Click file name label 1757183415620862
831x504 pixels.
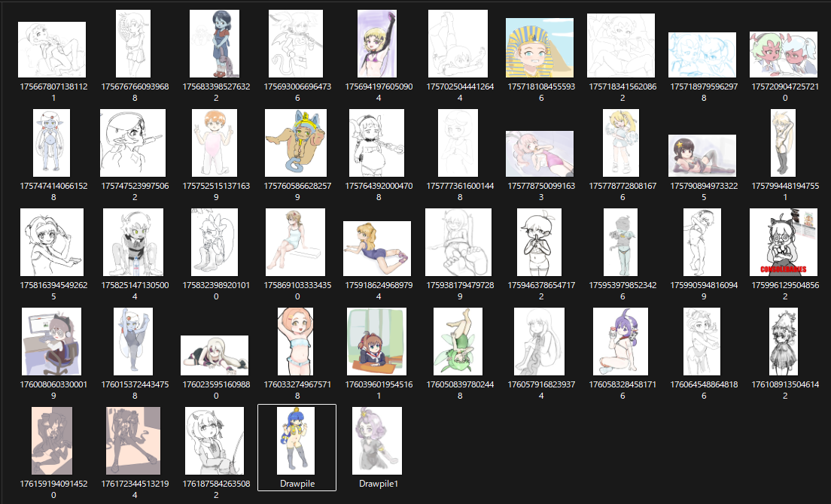(622, 92)
